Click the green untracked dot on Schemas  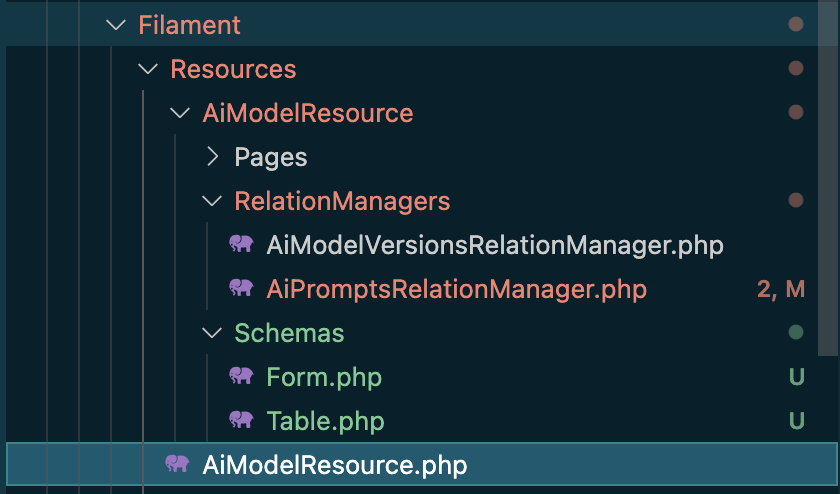[x=796, y=333]
